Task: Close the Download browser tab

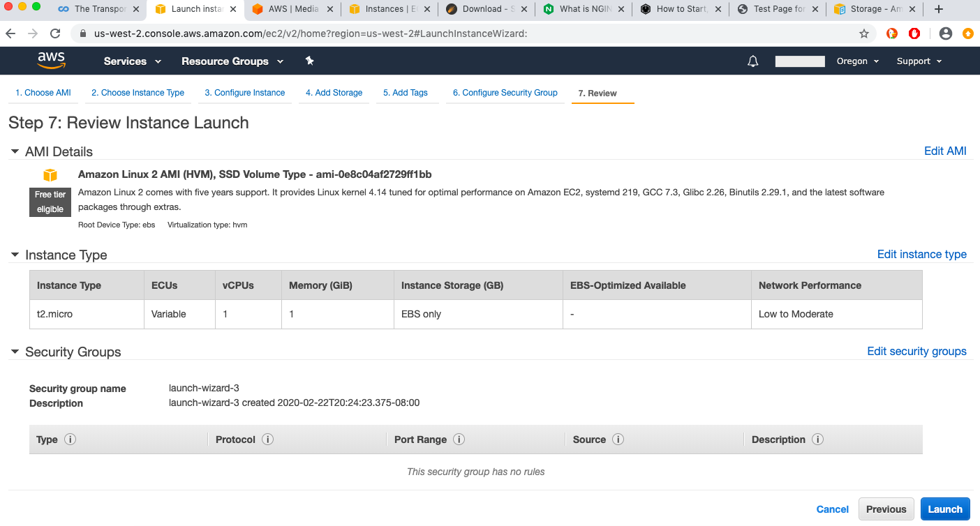Action: click(524, 9)
